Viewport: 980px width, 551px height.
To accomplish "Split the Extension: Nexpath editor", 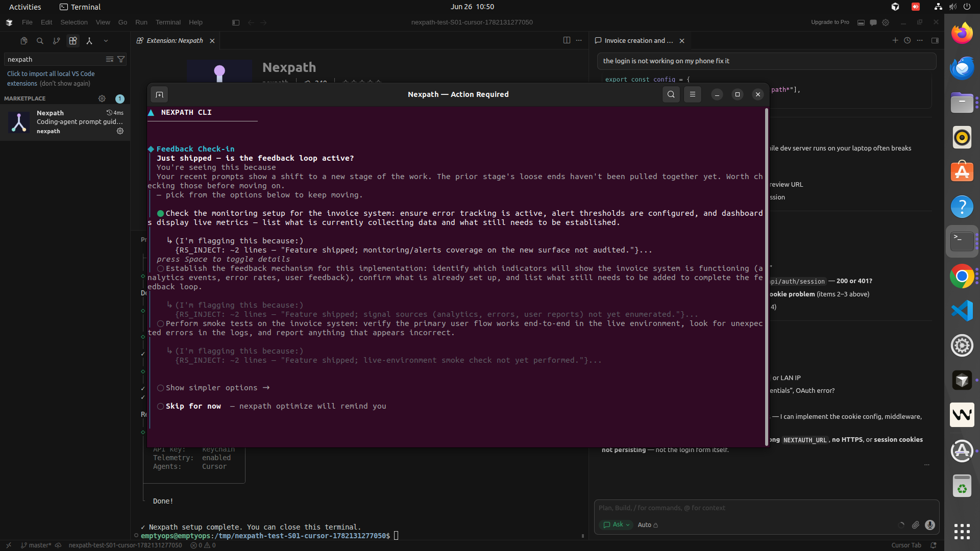I will pos(567,40).
